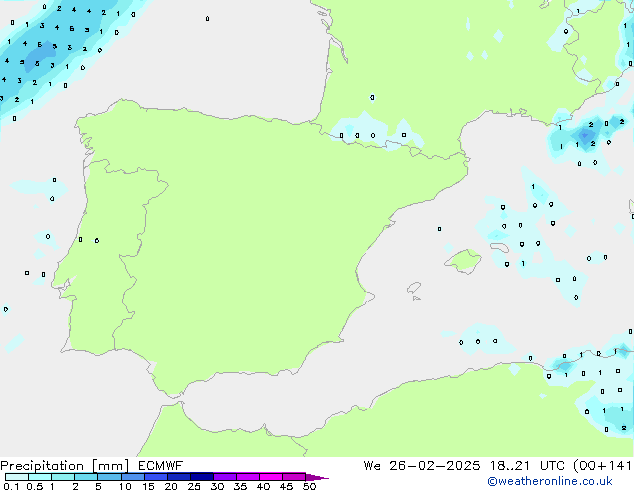Click Ibiza island outline on the map
Image resolution: width=634 pixels, height=490 pixels.
click(414, 288)
